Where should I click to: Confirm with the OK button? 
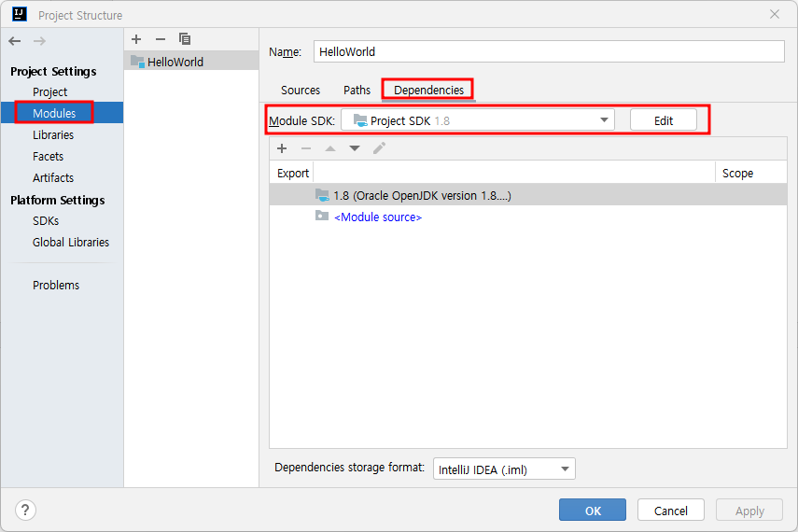coord(593,511)
